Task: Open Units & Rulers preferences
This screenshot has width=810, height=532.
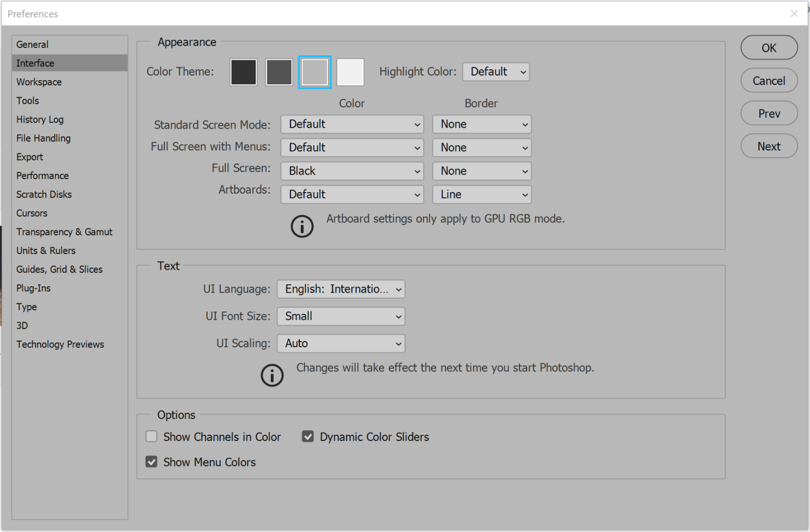Action: coord(70,250)
